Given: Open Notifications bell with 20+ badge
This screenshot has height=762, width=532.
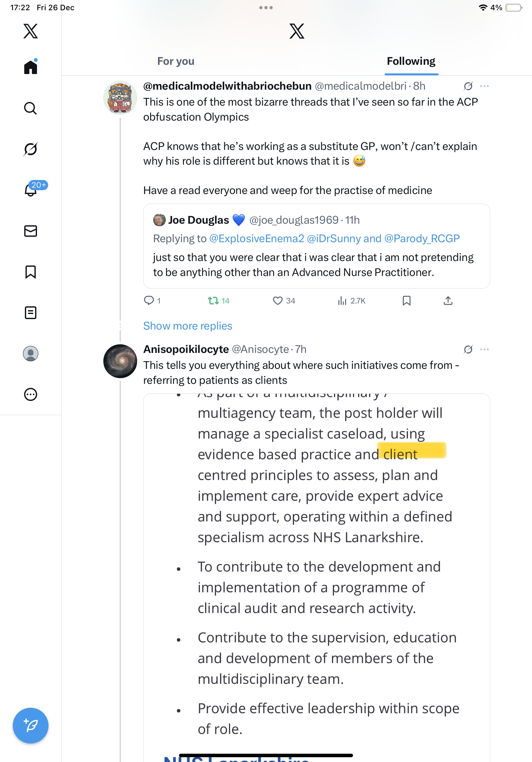Looking at the screenshot, I should click(31, 190).
